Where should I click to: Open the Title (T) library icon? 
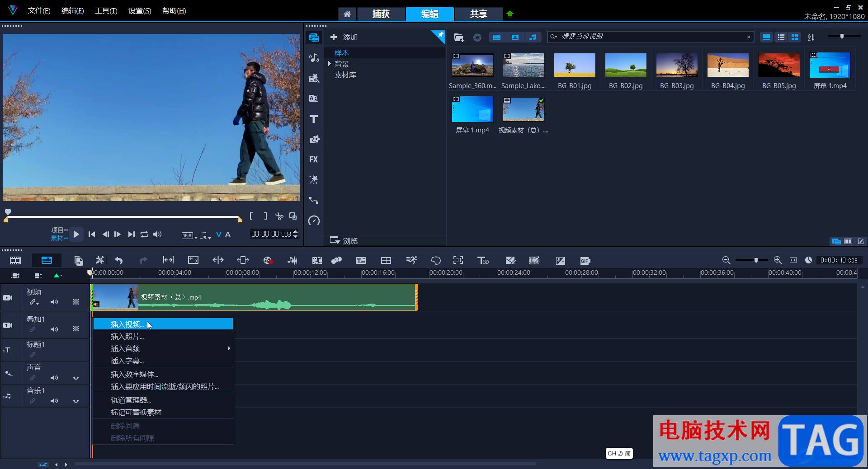click(314, 119)
